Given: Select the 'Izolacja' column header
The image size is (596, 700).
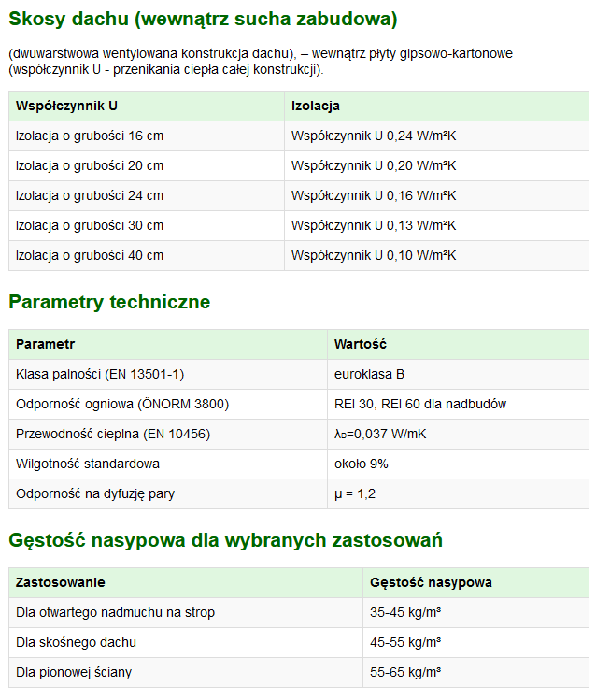Looking at the screenshot, I should tap(316, 106).
